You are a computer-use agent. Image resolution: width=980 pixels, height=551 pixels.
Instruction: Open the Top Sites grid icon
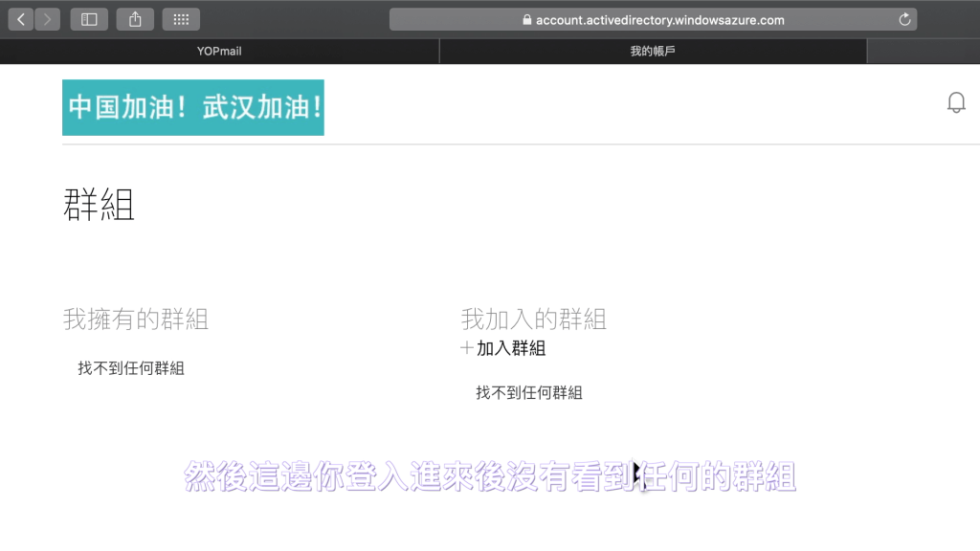pyautogui.click(x=181, y=20)
